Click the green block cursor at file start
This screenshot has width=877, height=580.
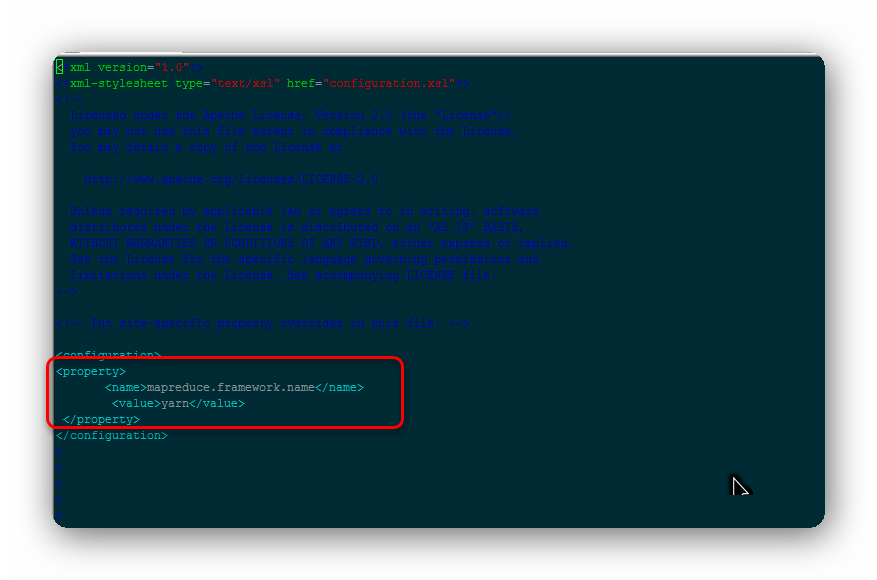pyautogui.click(x=59, y=67)
